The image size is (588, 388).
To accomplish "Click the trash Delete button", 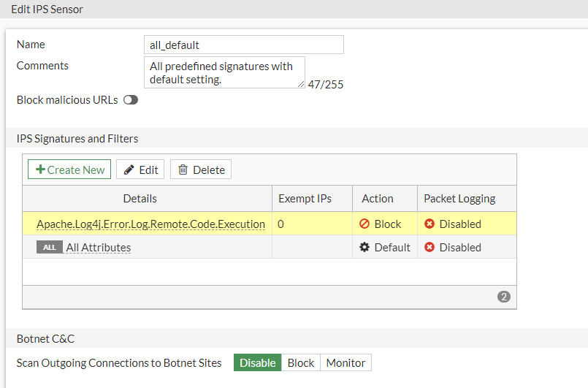I will pyautogui.click(x=201, y=170).
